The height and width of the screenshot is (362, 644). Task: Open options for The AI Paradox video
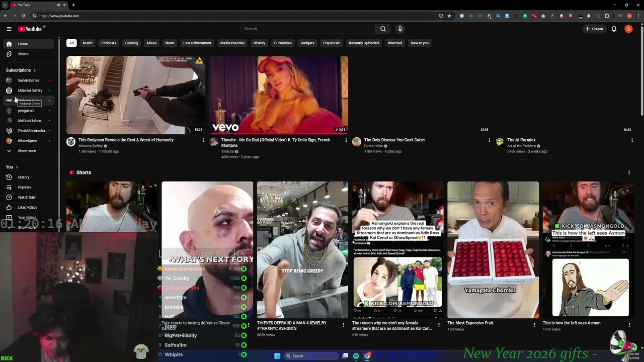click(632, 140)
